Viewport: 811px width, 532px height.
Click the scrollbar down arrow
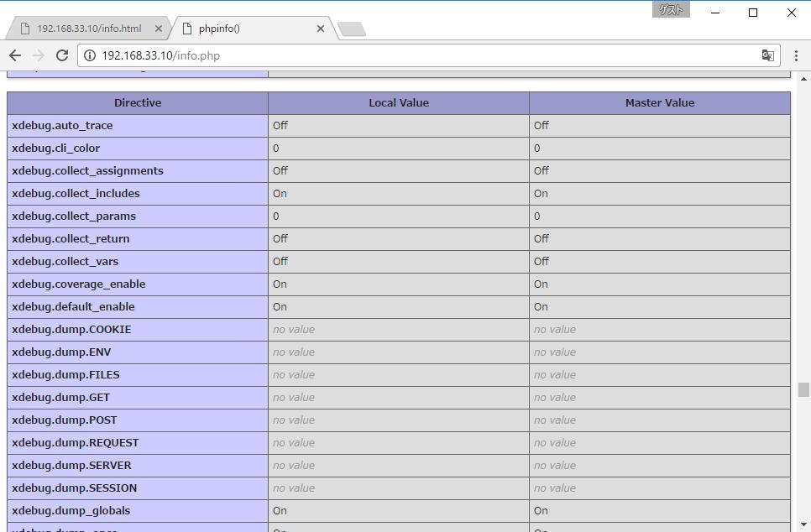[802, 524]
